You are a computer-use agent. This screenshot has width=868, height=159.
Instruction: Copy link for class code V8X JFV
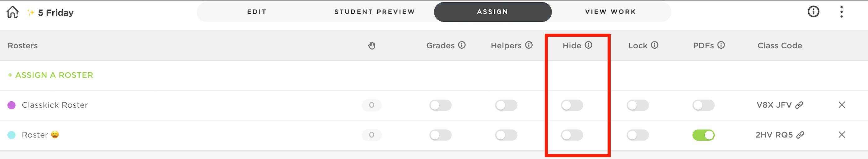[x=799, y=105]
